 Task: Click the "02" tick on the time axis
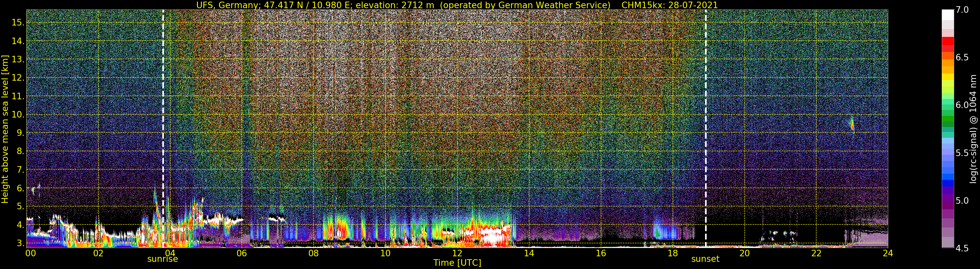click(x=98, y=253)
